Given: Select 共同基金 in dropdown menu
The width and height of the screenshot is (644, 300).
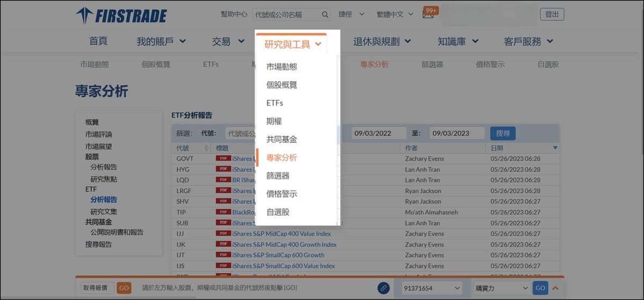Looking at the screenshot, I should [x=282, y=140].
